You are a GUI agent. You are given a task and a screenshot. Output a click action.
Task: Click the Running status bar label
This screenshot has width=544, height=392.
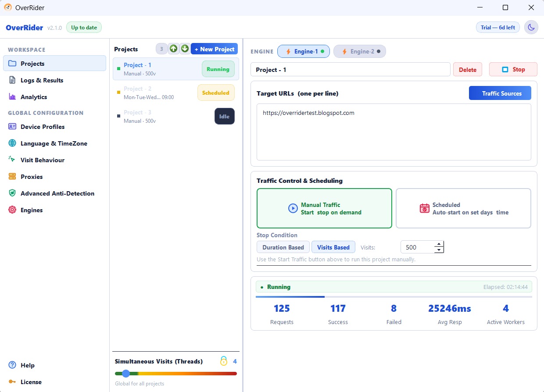(x=279, y=287)
